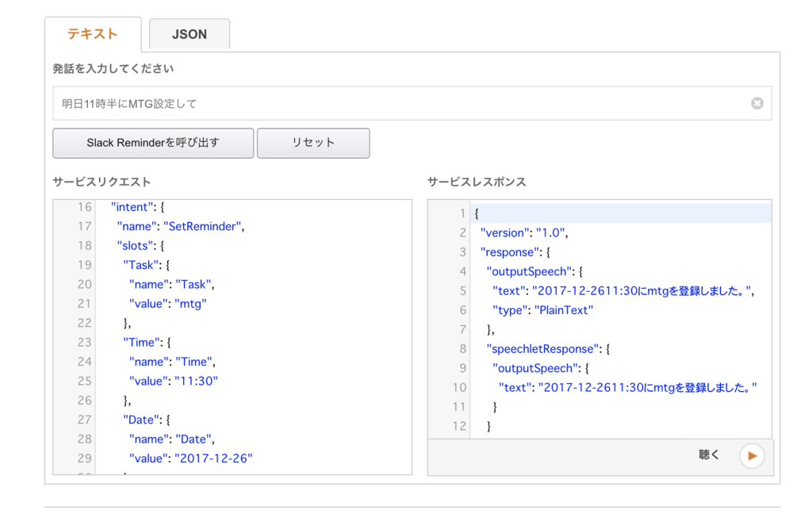Select the "Task": { line in the request
The height and width of the screenshot is (514, 812).
(x=146, y=265)
